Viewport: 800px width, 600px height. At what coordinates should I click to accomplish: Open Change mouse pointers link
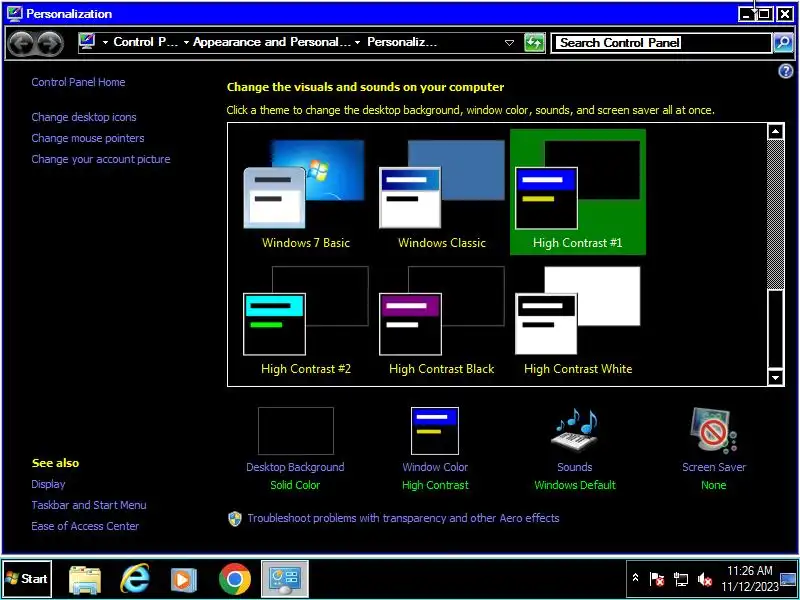point(88,138)
